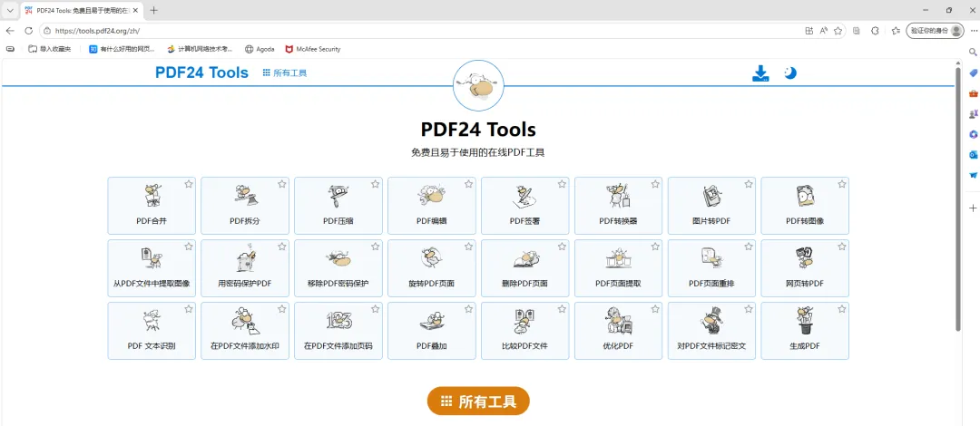980x426 pixels.
Task: Open a new browser tab
Action: click(153, 11)
